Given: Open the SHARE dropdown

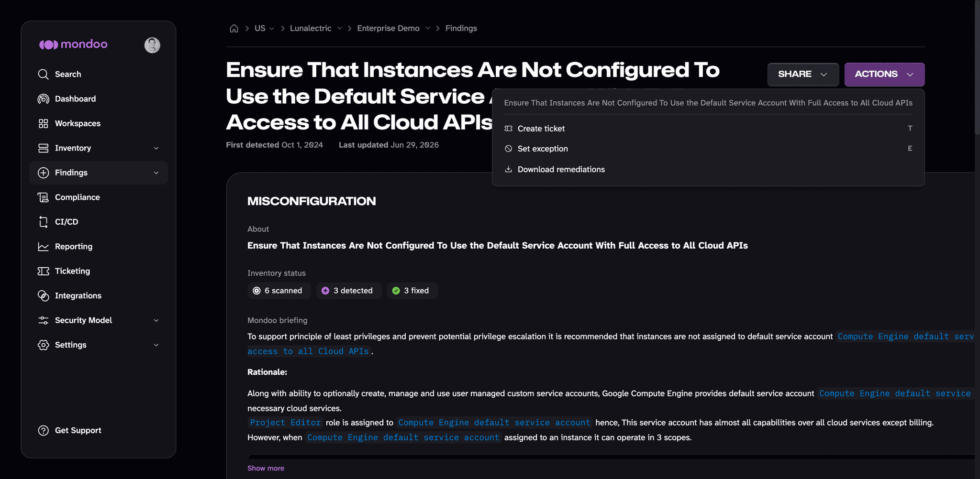Looking at the screenshot, I should coord(803,74).
